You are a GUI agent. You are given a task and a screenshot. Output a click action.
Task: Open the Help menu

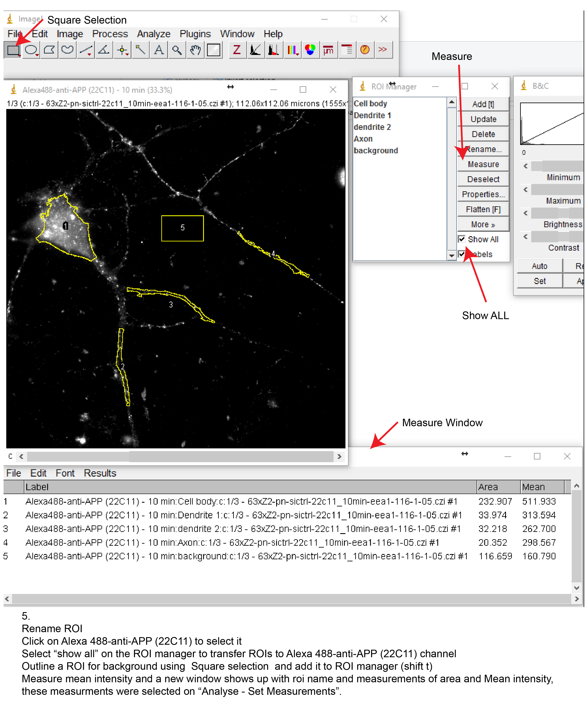coord(273,34)
